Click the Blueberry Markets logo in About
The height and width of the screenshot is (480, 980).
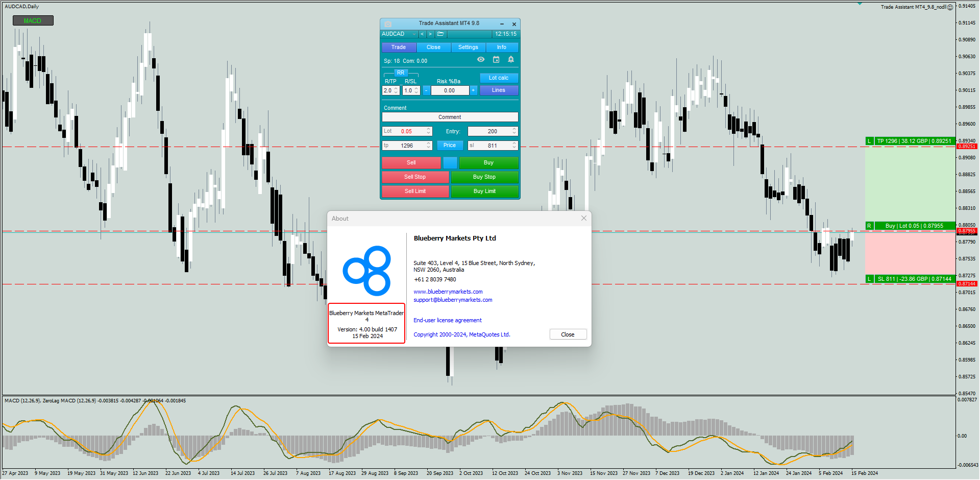[x=367, y=271]
